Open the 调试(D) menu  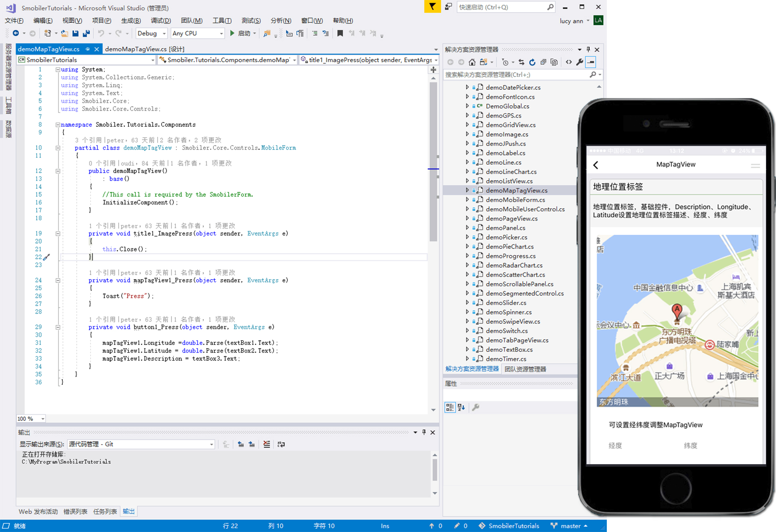coord(161,21)
